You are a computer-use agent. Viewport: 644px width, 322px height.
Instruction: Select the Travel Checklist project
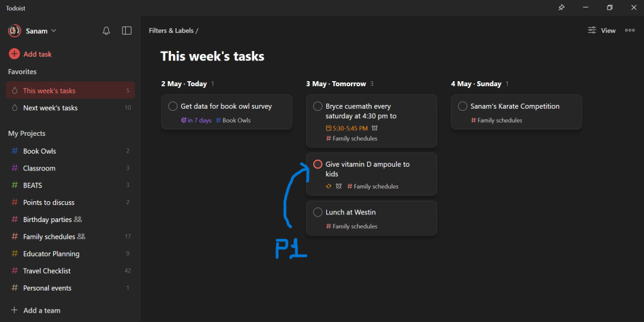[x=47, y=271]
